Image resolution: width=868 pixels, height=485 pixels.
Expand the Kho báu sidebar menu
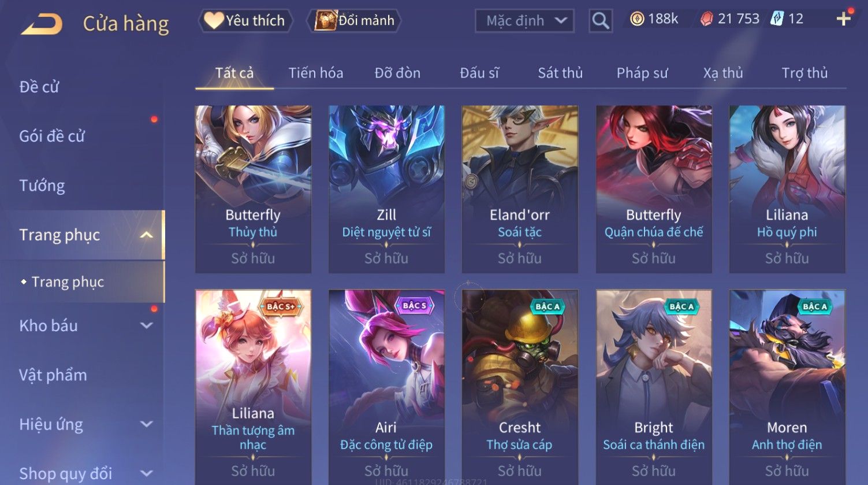point(147,325)
